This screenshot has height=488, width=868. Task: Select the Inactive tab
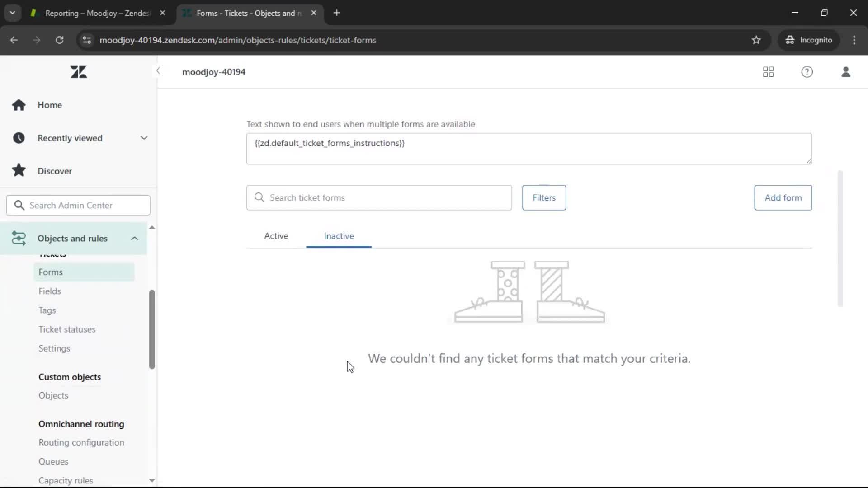(339, 236)
